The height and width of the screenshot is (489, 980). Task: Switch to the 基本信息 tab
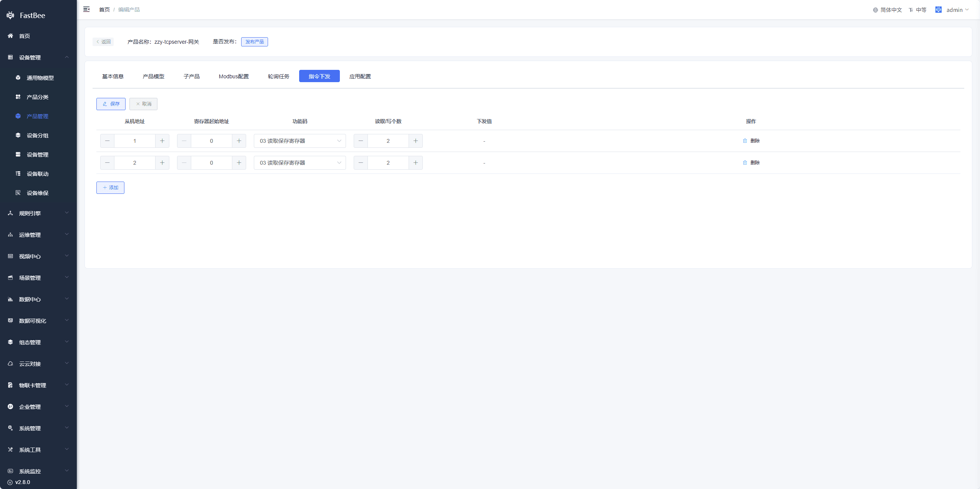[113, 76]
